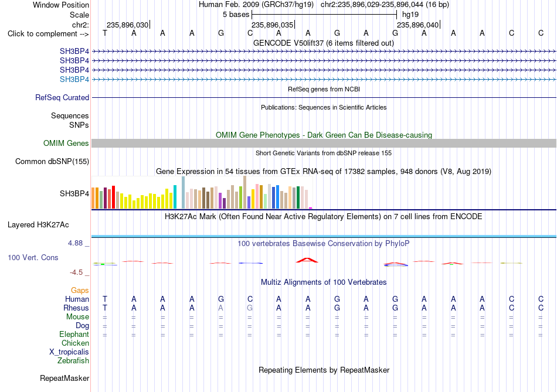Open '100 vertebrates Basewise Conservation by PhyloP' title

(x=324, y=244)
